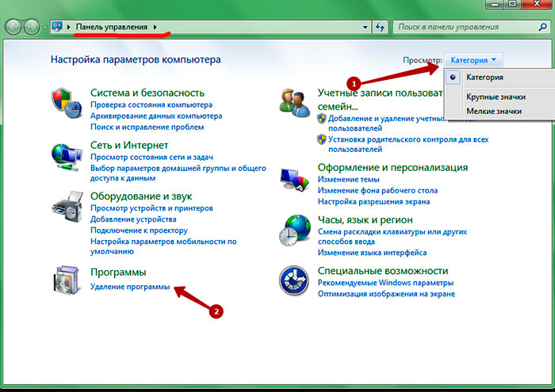The height and width of the screenshot is (392, 555).
Task: Open the System and Security shield icon
Action: pos(67,103)
